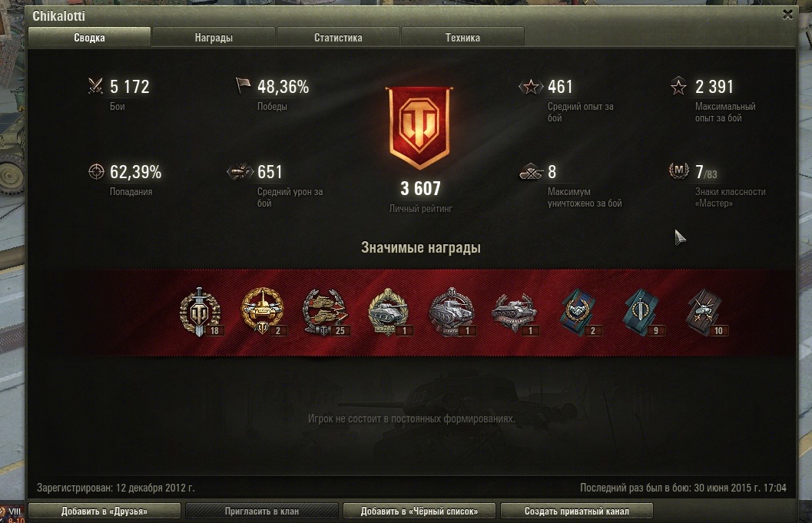Switch to the Награды tab
Screen dimensions: 812x523
tap(214, 38)
